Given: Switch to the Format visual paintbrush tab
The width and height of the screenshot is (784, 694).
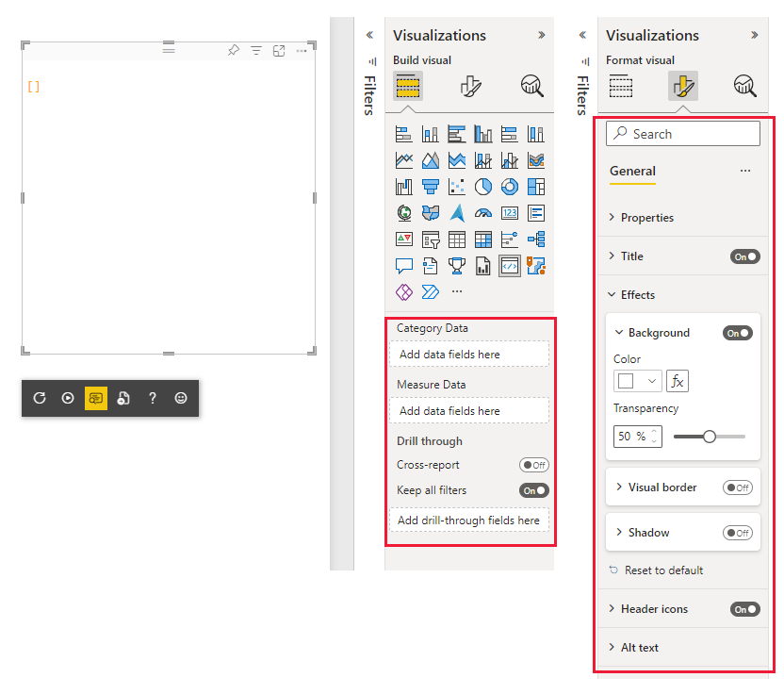Looking at the screenshot, I should 682,85.
